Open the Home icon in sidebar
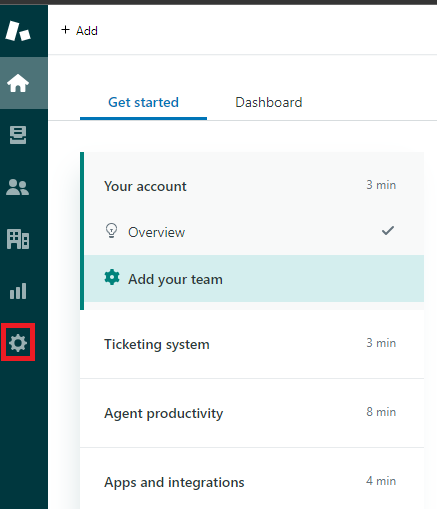This screenshot has width=437, height=509. coord(18,83)
